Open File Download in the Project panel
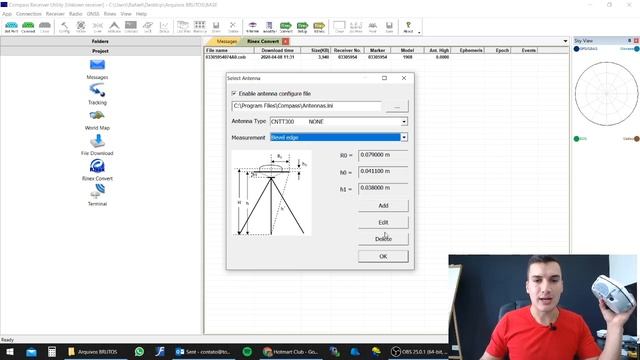The image size is (640, 360). pyautogui.click(x=97, y=145)
